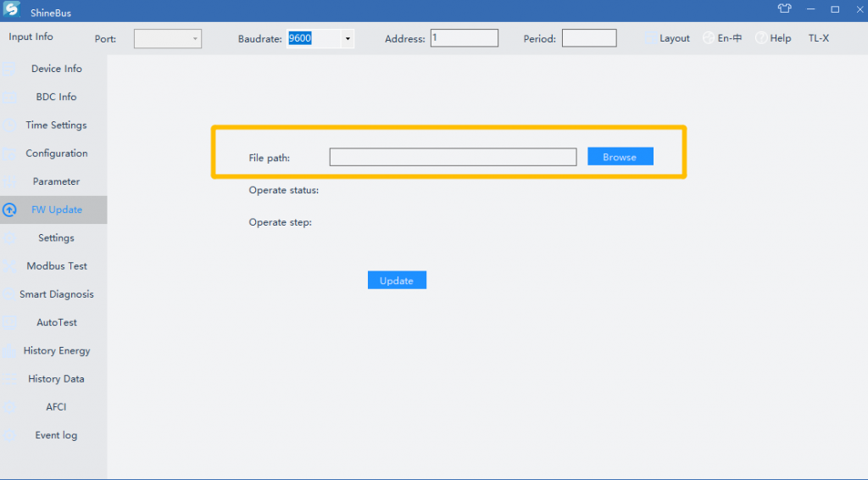This screenshot has width=868, height=480.
Task: Select FW Update in the sidebar
Action: [x=53, y=209]
